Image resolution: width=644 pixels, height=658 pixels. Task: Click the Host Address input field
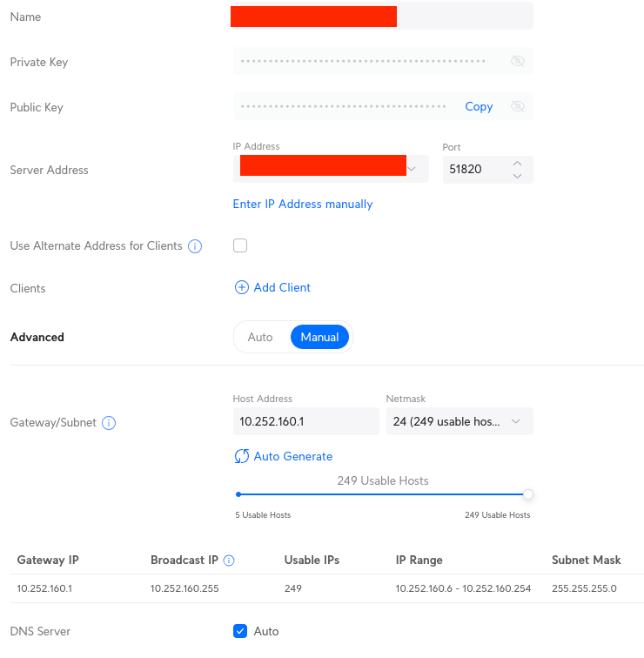[x=305, y=422]
